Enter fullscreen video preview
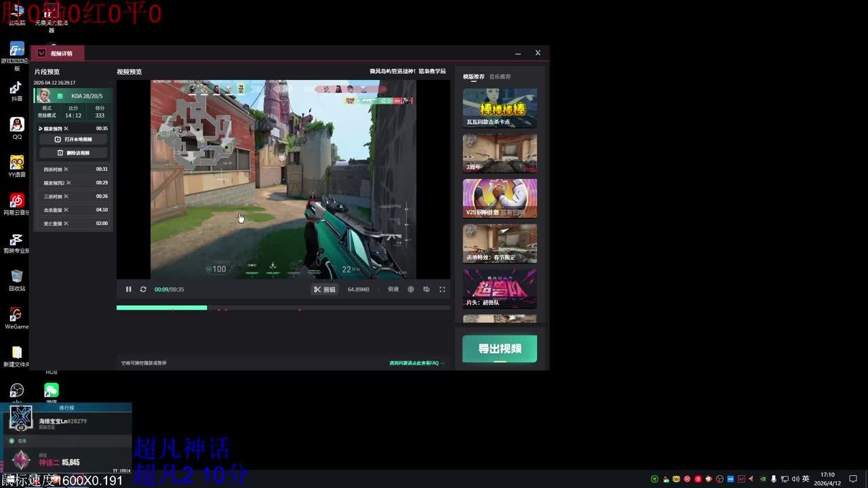This screenshot has width=868, height=488. (442, 289)
